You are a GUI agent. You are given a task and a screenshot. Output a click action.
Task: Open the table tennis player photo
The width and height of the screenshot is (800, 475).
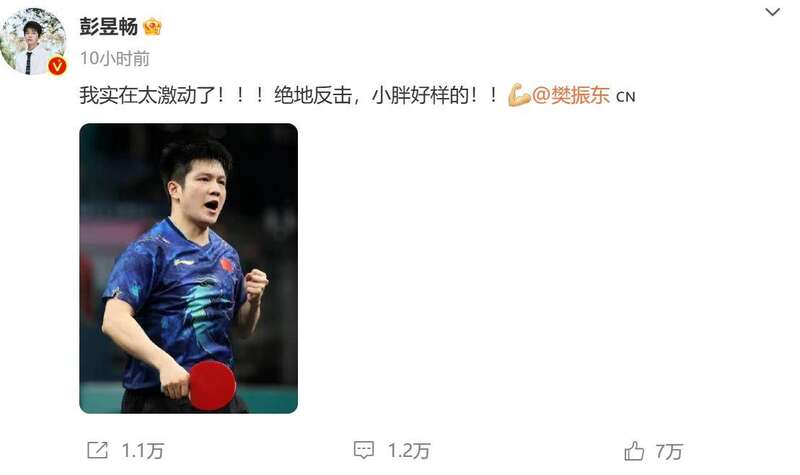[189, 268]
